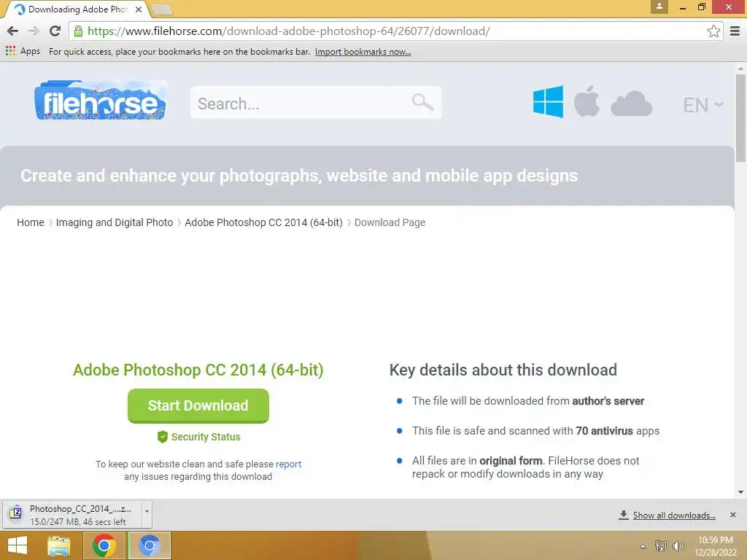Select the Windows platform icon

[x=548, y=101]
